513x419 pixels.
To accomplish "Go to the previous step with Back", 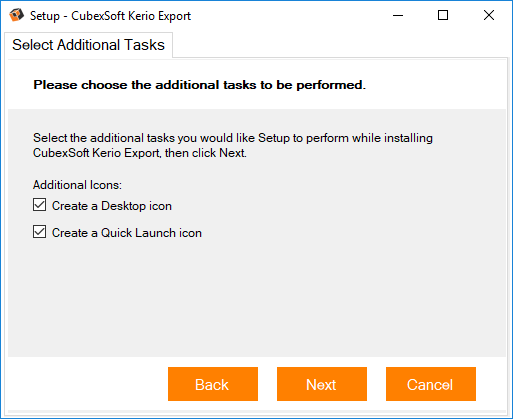I will (213, 384).
